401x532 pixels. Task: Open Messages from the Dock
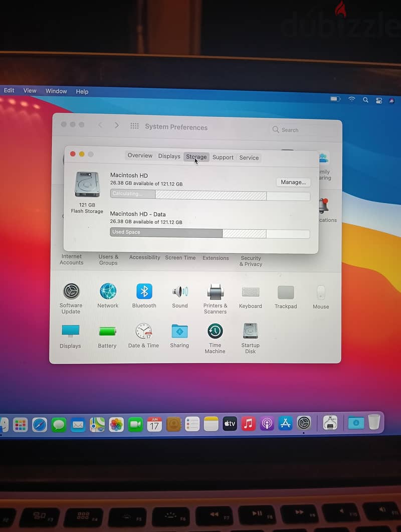coord(59,425)
